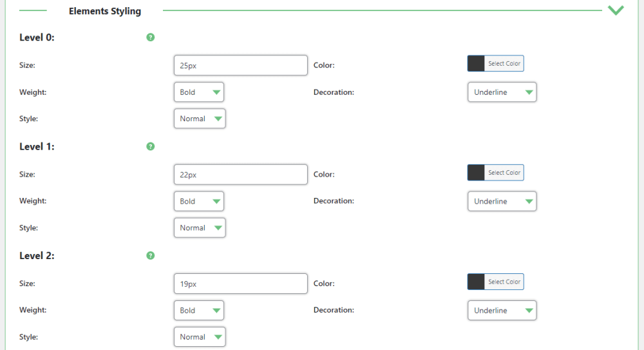Screen dimensions: 644x350
Task: Open the Level 2 Weight dropdown
Action: point(199,310)
